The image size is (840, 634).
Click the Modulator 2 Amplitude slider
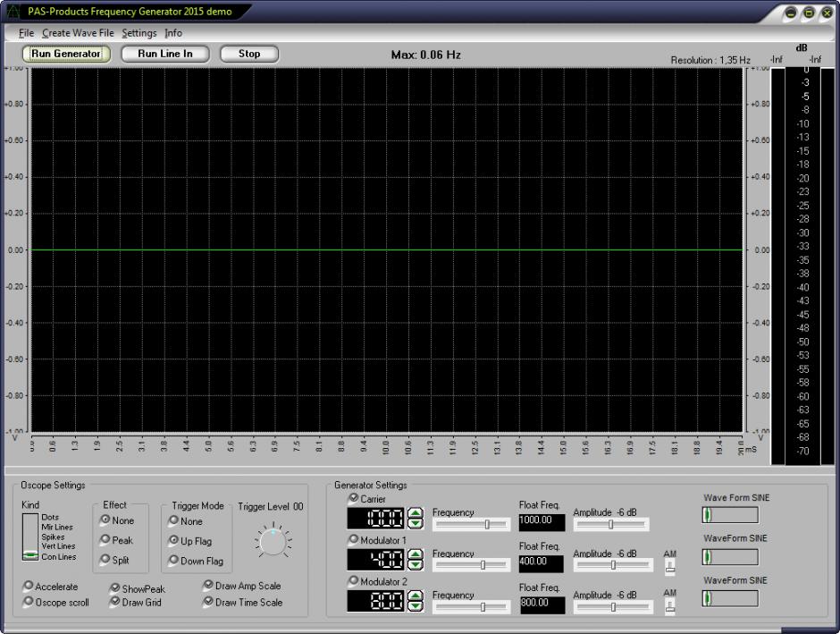(613, 607)
